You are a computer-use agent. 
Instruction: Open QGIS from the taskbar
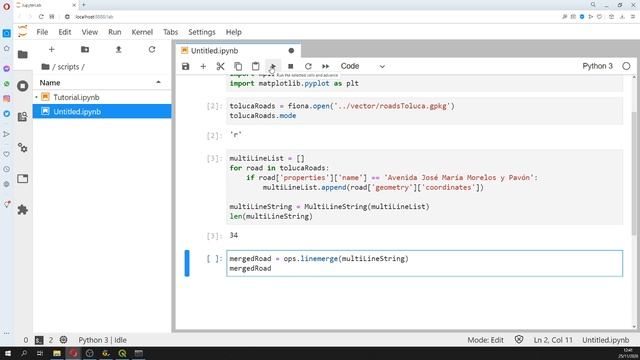[122, 353]
